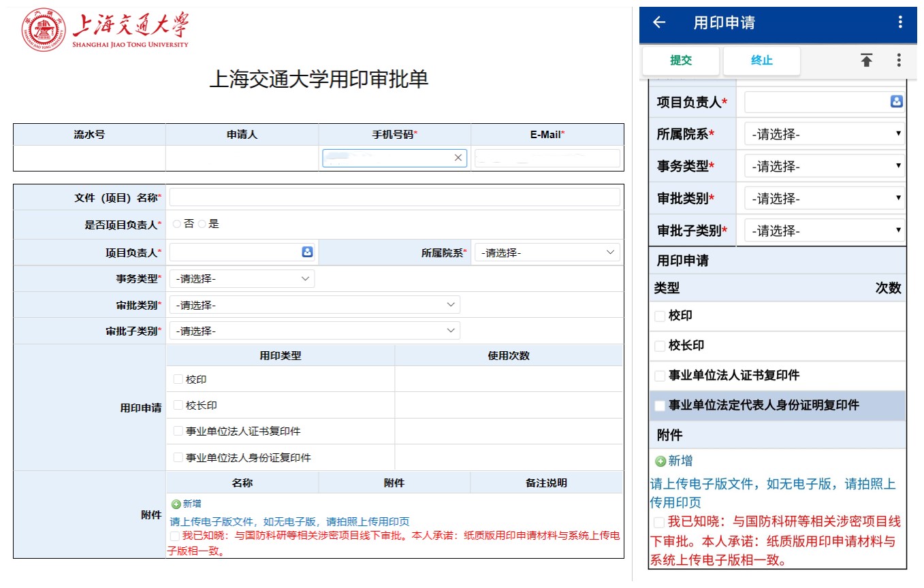Screen dimensions: 924x588
Task: Open the 所属院系 dropdown in the mobile panel
Action: coord(825,134)
